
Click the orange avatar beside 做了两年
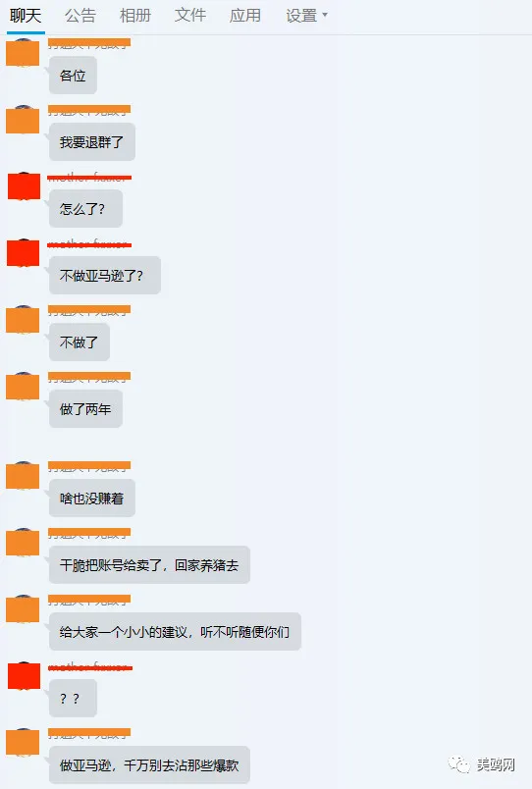[23, 387]
